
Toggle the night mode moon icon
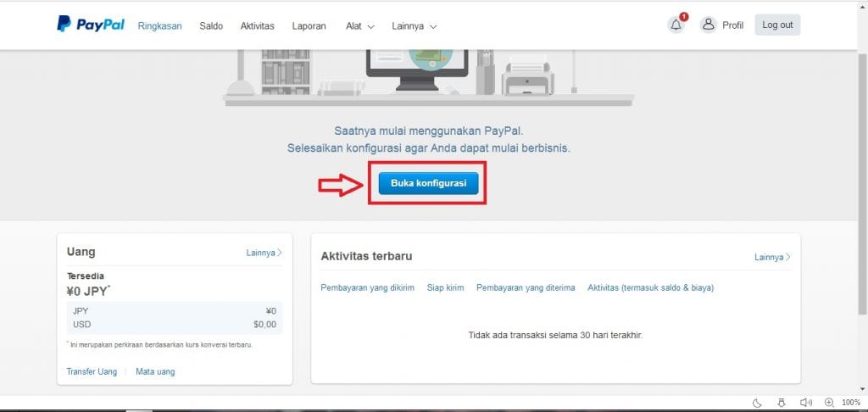(757, 403)
